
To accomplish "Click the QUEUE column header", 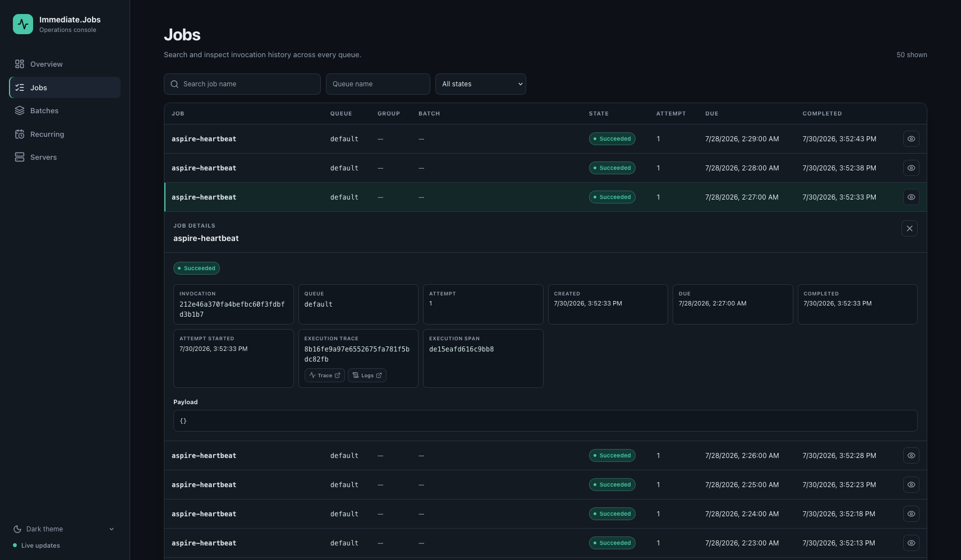I will (x=341, y=114).
